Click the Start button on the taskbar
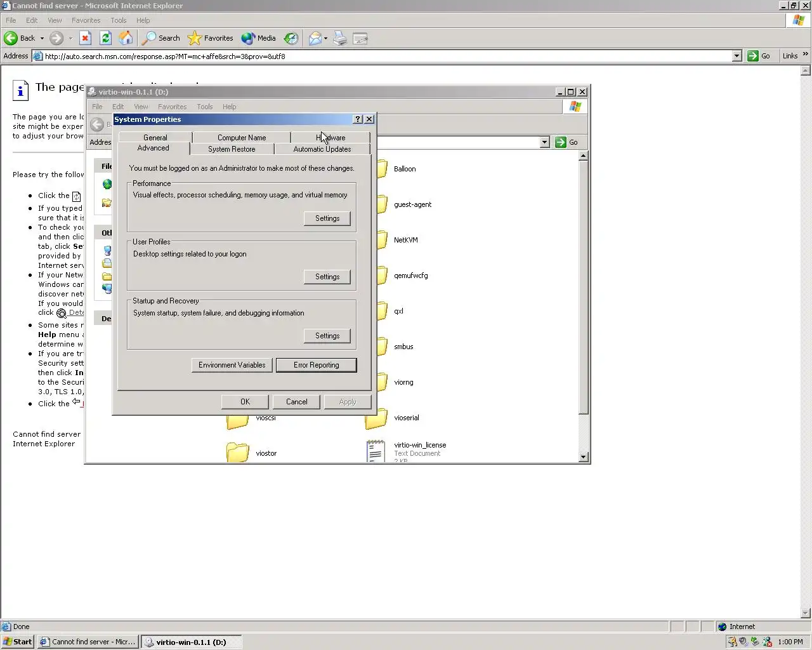This screenshot has height=650, width=812. (18, 642)
